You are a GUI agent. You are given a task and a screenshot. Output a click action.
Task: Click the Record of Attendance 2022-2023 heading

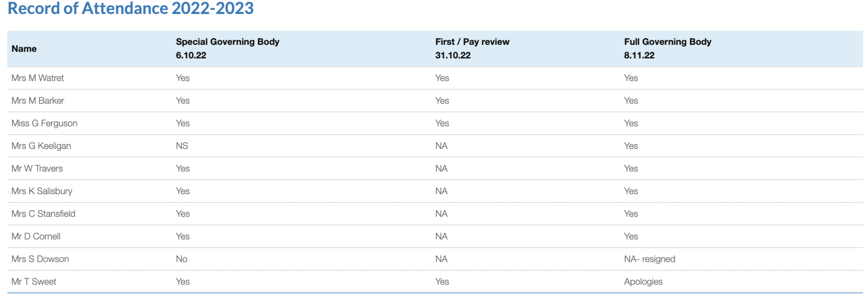point(131,9)
